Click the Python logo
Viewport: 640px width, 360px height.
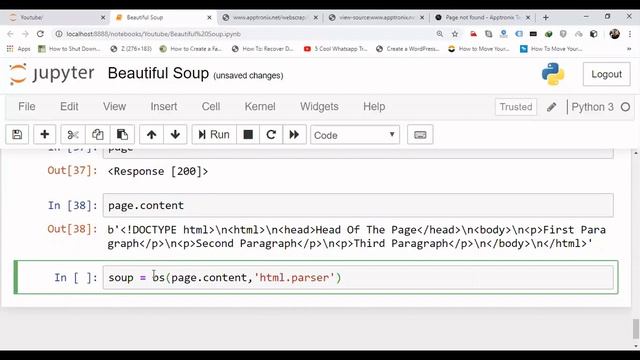pyautogui.click(x=553, y=74)
